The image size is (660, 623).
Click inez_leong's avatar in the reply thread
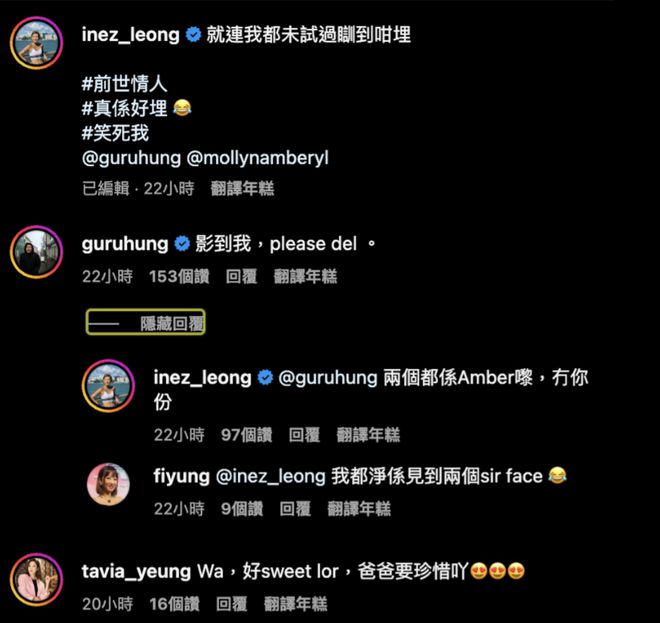108,386
